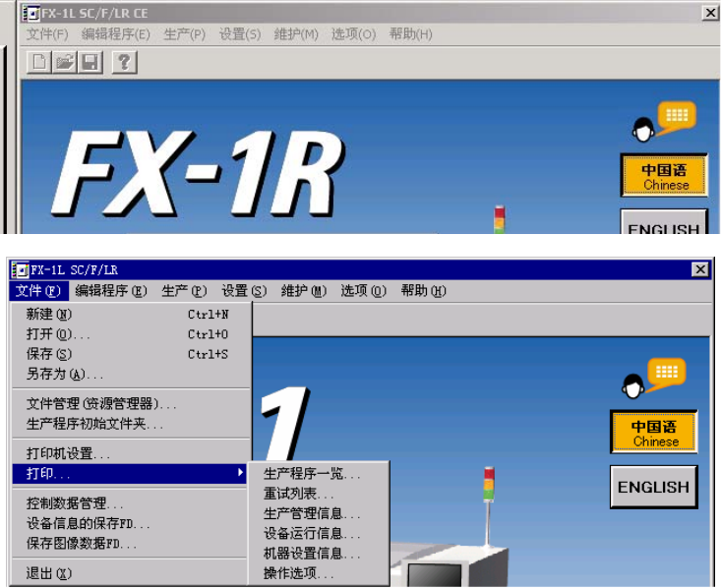Open 设置(S) menu in top window
The image size is (721, 588).
(x=240, y=34)
